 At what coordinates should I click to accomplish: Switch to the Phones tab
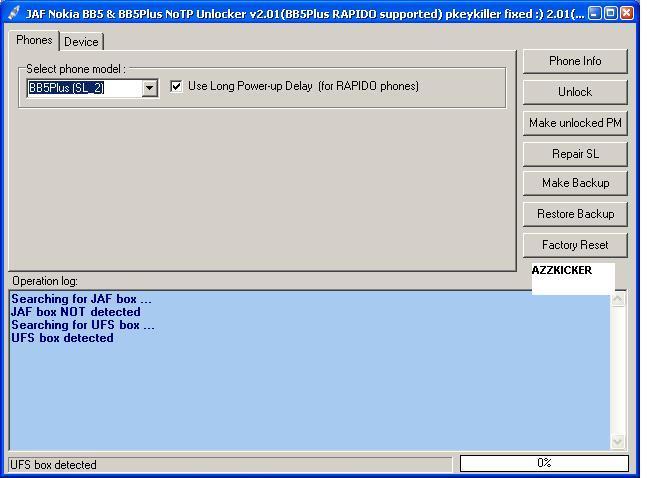pos(34,40)
